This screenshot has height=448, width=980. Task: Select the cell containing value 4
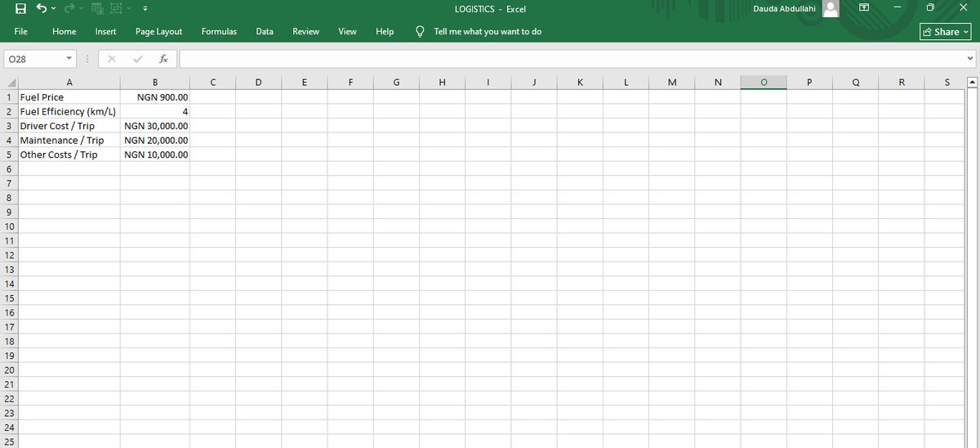click(x=155, y=111)
